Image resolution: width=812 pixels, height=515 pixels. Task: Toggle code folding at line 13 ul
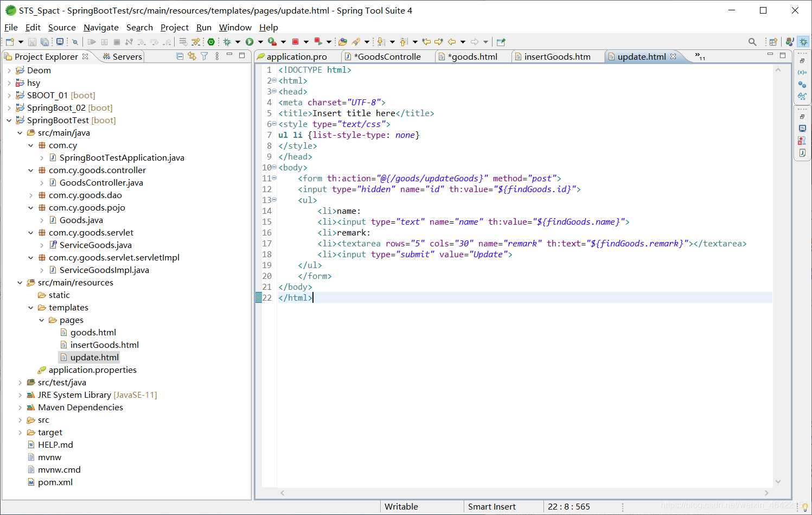pyautogui.click(x=274, y=200)
